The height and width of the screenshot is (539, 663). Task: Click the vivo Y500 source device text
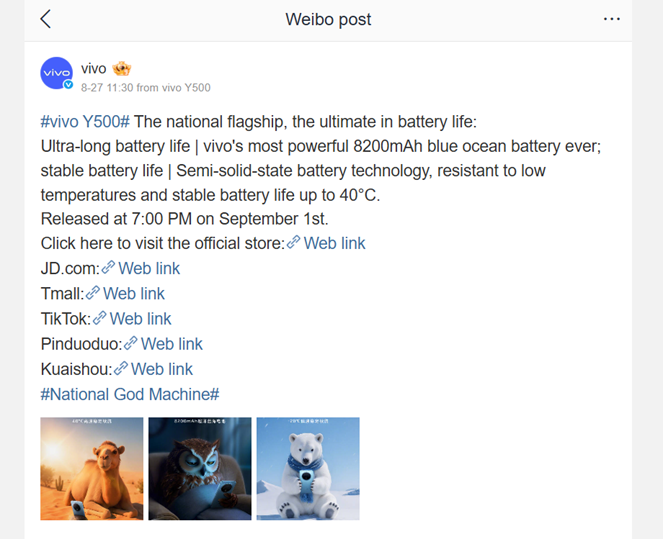tap(187, 88)
